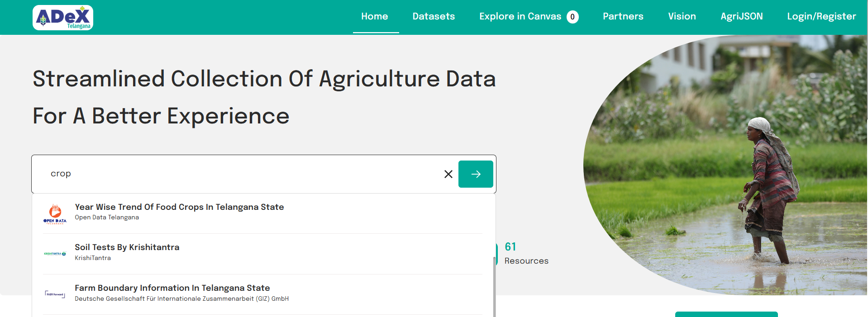
Task: Click the ADeX Telangana logo
Action: [63, 18]
